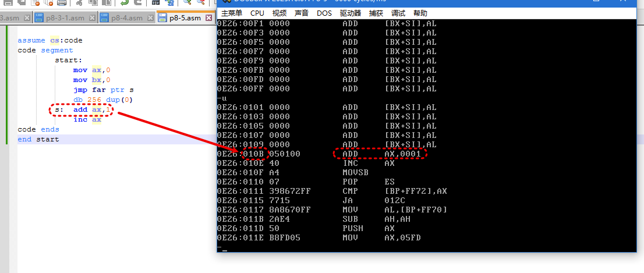Image resolution: width=644 pixels, height=273 pixels.
Task: Click the 0E26:00F1 ADD [BX+SI],AL line
Action: tap(327, 23)
